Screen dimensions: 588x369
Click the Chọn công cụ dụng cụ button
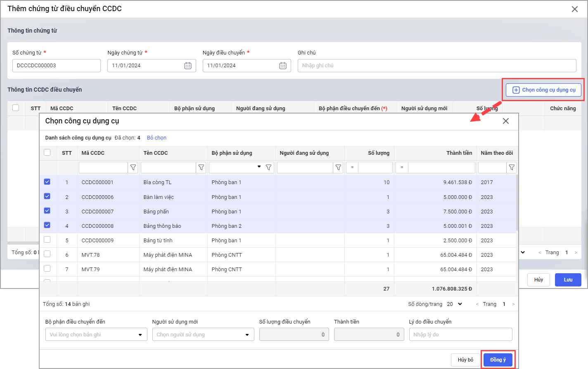543,90
